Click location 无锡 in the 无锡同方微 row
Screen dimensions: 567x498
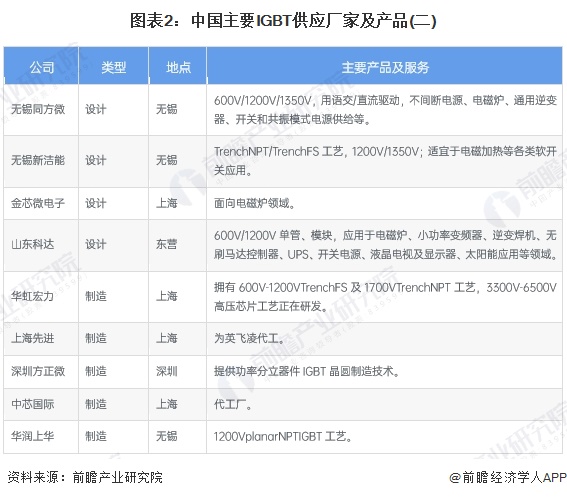[x=167, y=109]
